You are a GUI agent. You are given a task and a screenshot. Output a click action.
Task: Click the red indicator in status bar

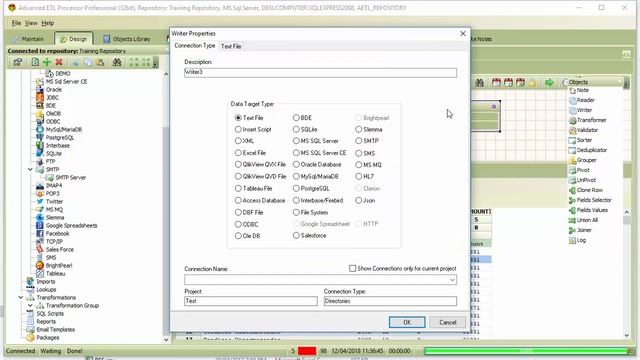point(307,351)
